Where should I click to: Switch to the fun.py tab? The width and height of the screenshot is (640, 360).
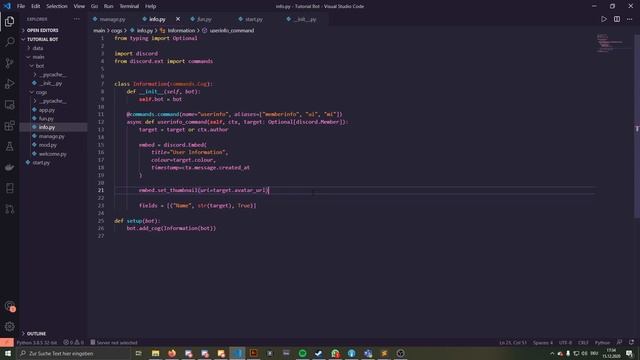204,19
